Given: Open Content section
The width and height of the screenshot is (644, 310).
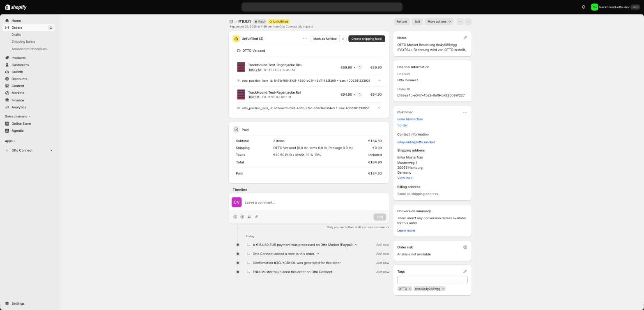Looking at the screenshot, I should (18, 86).
